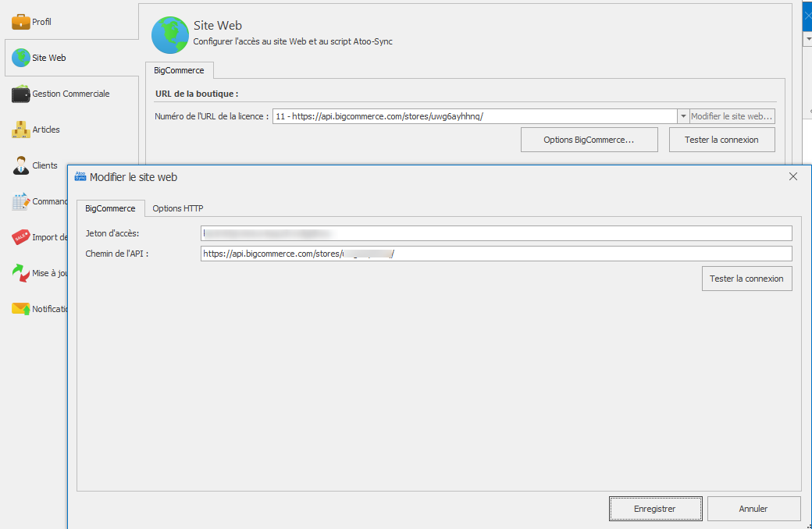812x529 pixels.
Task: Open the Profil section label
Action: pos(41,22)
